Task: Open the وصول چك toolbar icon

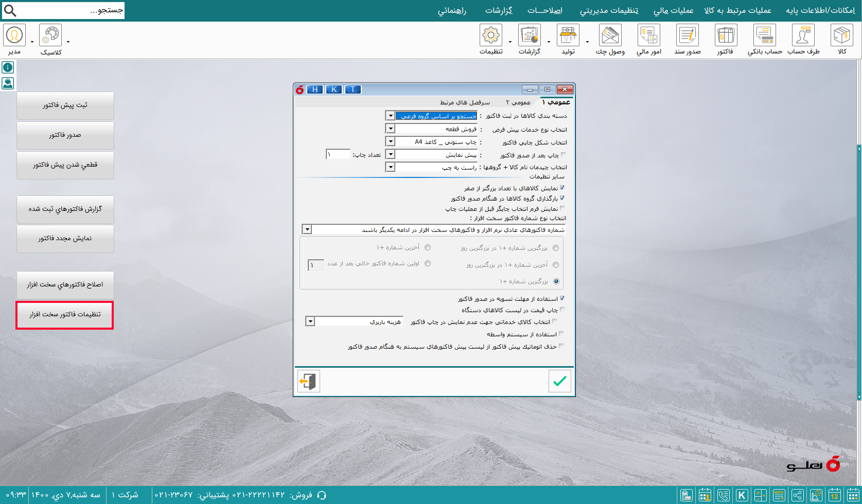Action: [x=610, y=35]
